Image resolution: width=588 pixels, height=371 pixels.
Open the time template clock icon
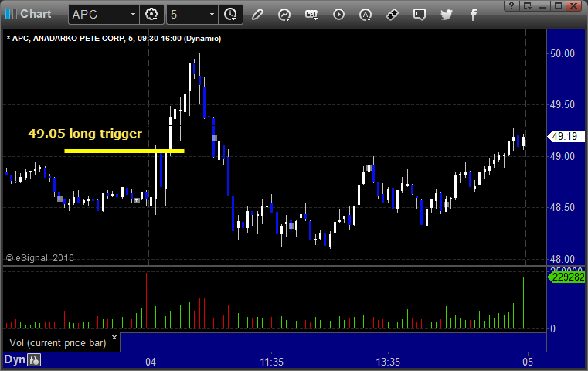pos(230,15)
